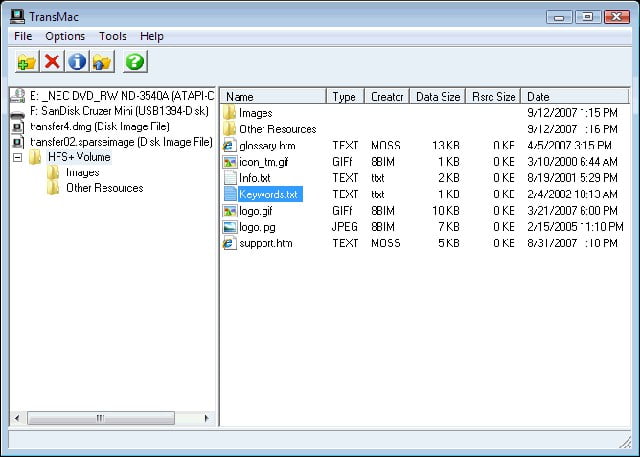
Task: Open the Options menu
Action: click(65, 36)
